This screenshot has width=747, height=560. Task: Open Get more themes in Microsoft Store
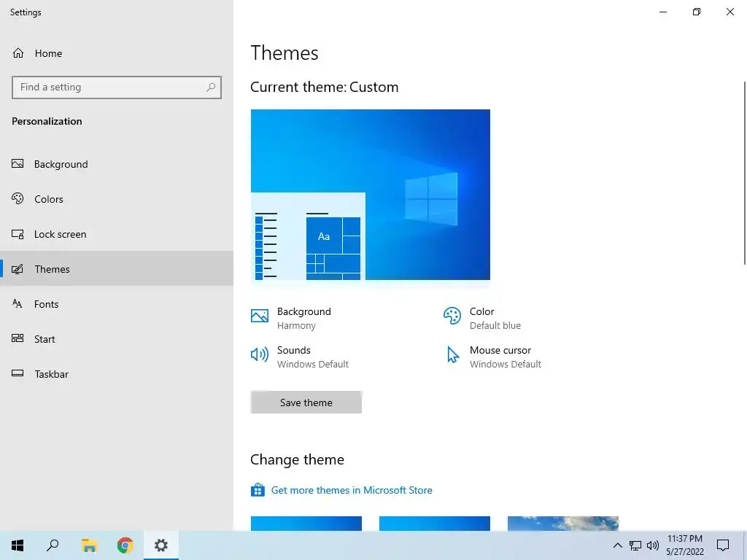point(352,490)
